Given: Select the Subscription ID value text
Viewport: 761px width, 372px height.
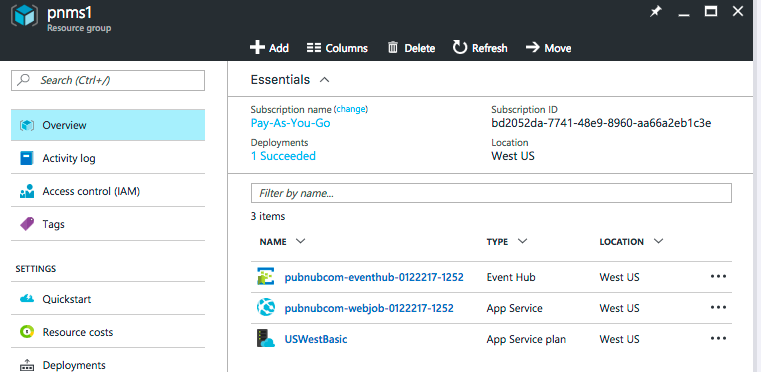Looking at the screenshot, I should pos(601,123).
